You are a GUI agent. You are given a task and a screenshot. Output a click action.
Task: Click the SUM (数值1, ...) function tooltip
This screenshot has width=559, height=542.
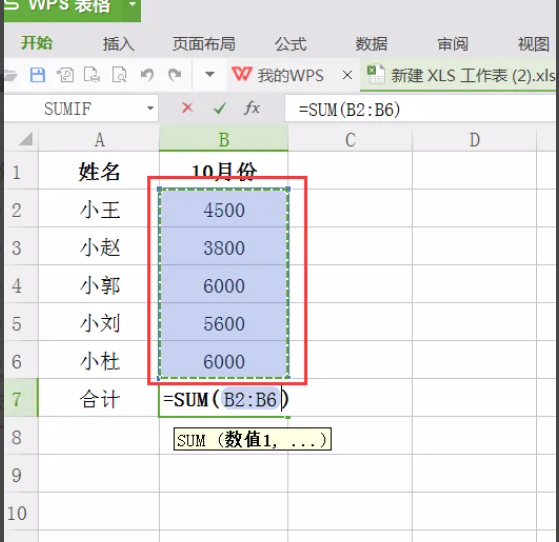(252, 439)
